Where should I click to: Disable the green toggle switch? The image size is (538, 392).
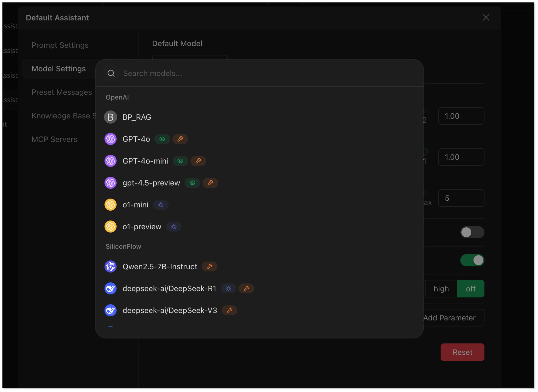pos(472,260)
